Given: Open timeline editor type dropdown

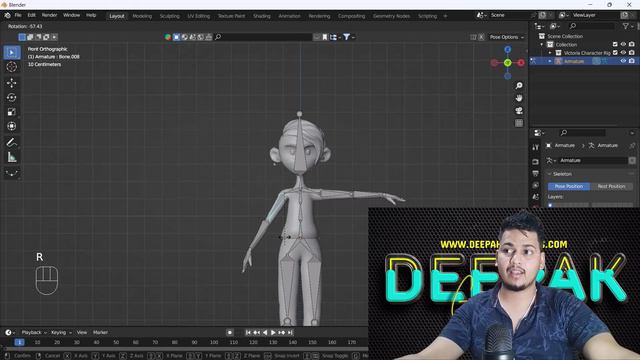Looking at the screenshot, I should tap(10, 333).
